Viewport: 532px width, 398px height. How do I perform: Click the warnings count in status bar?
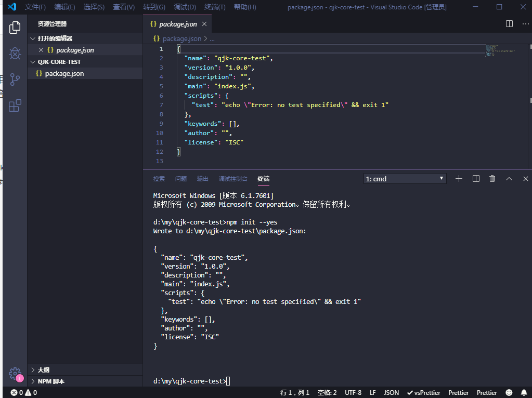(x=31, y=393)
